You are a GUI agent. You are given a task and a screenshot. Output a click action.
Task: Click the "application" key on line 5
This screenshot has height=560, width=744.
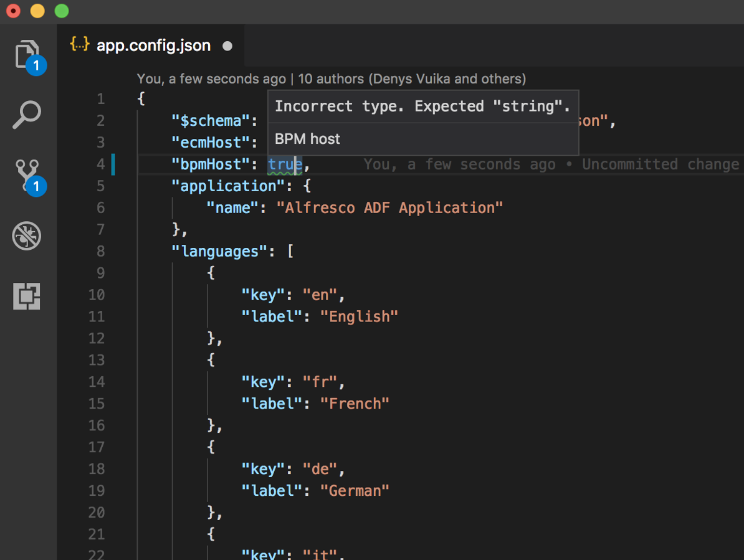(228, 186)
